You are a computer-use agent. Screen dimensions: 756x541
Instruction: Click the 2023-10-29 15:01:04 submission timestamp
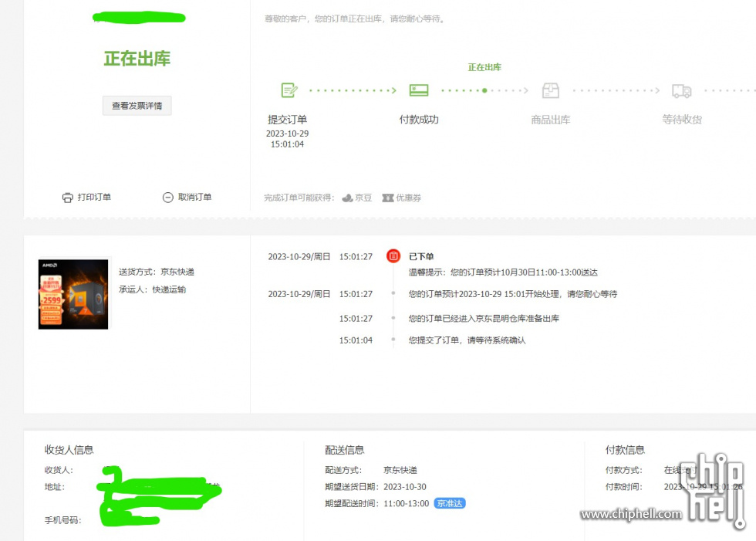coord(287,139)
